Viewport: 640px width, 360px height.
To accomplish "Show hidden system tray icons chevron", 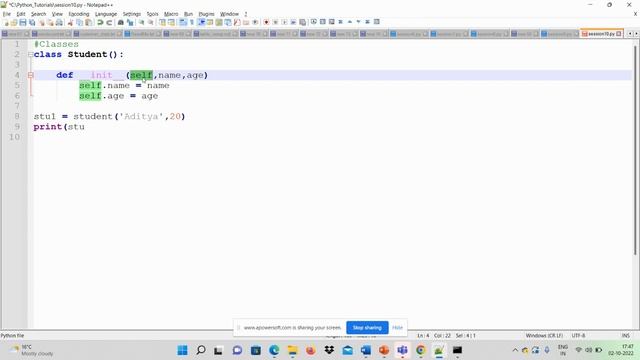I will pyautogui.click(x=515, y=350).
